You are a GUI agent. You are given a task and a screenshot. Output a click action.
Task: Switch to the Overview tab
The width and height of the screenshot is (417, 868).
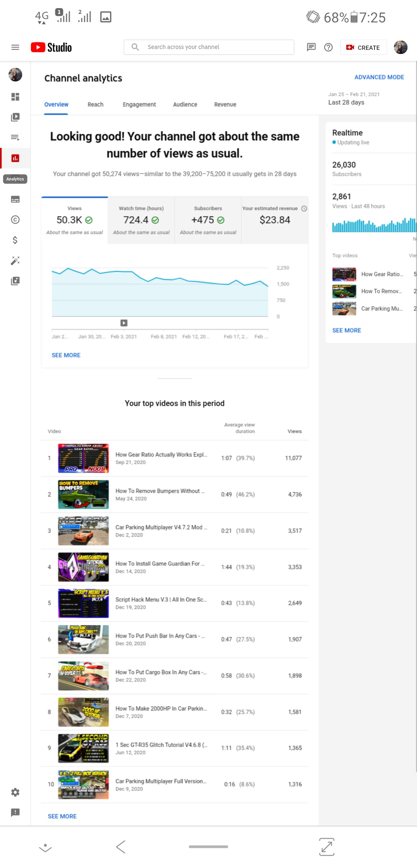coord(56,104)
